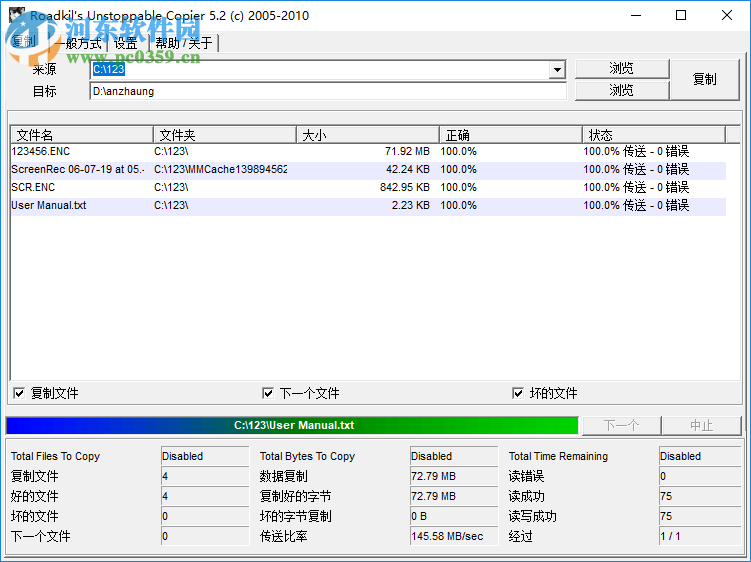Open the 一般方式 tab
The image size is (751, 562).
pyautogui.click(x=80, y=43)
